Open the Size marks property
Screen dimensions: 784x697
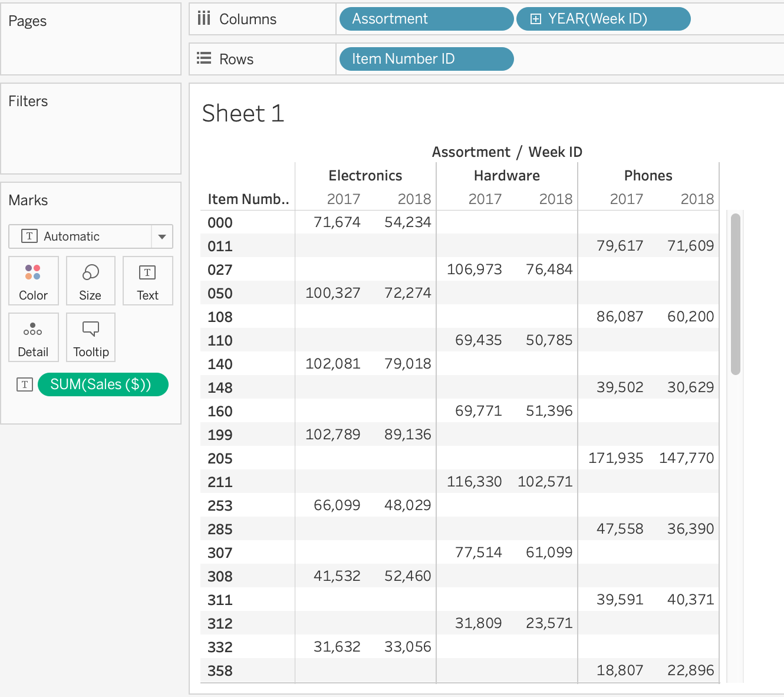click(90, 281)
